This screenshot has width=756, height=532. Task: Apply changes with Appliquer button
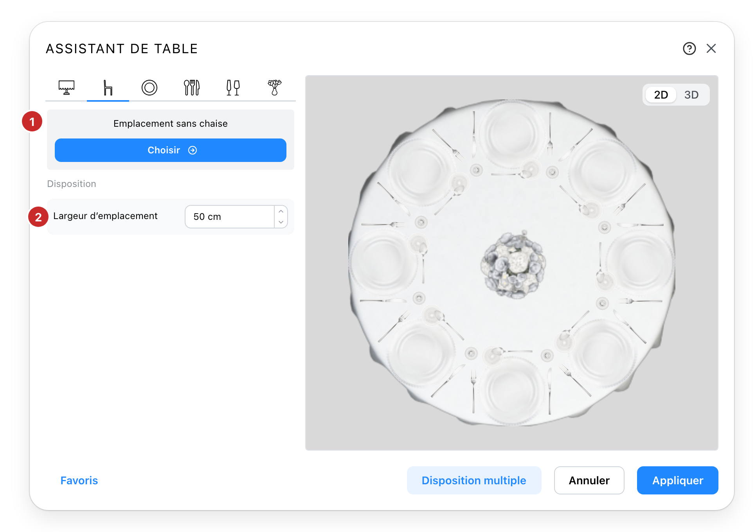[678, 480]
